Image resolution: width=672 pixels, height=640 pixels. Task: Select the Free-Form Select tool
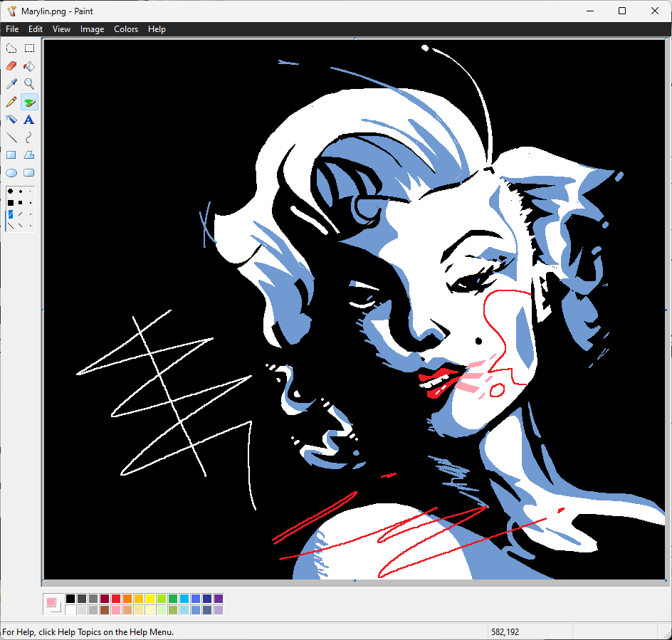[x=11, y=48]
